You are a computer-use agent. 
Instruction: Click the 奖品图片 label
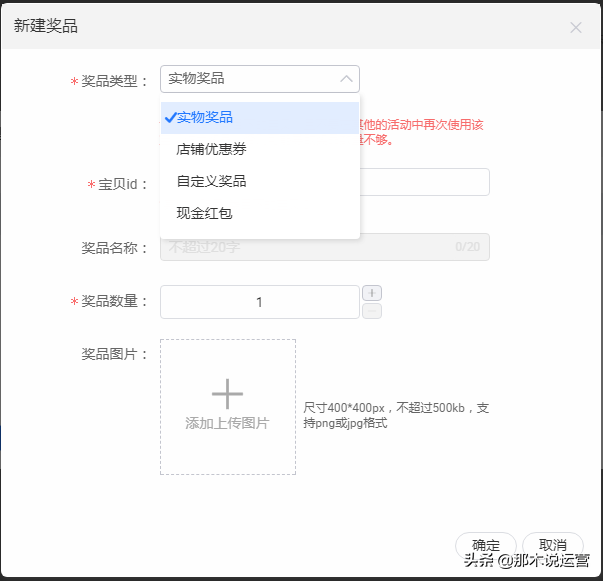click(114, 354)
